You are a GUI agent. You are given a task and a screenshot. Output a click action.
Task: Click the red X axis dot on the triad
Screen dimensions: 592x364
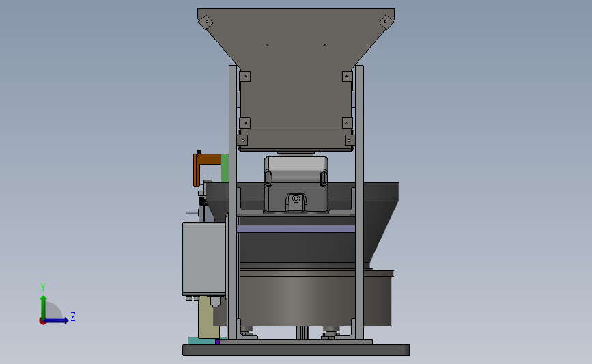point(42,321)
